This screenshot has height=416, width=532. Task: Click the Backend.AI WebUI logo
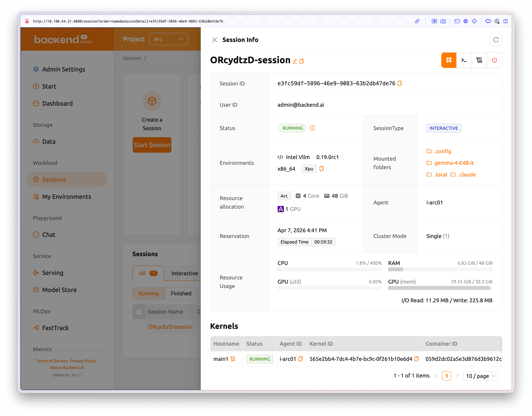click(x=63, y=39)
